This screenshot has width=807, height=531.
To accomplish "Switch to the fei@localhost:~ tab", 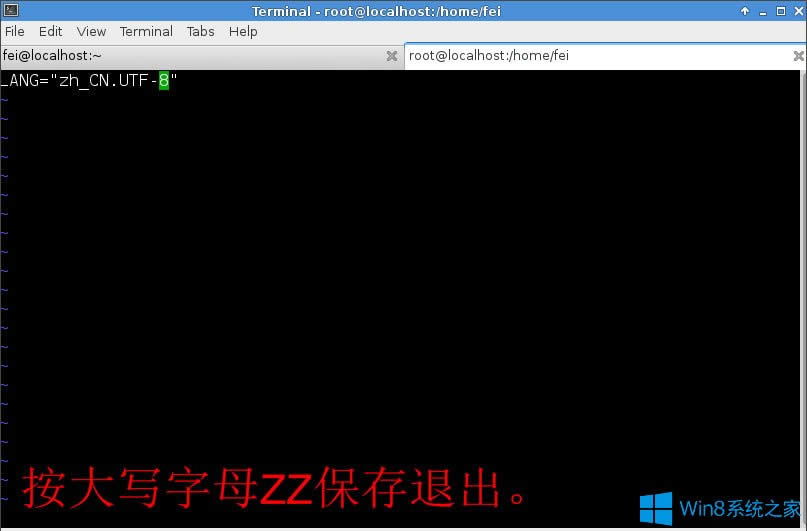I will (x=201, y=56).
